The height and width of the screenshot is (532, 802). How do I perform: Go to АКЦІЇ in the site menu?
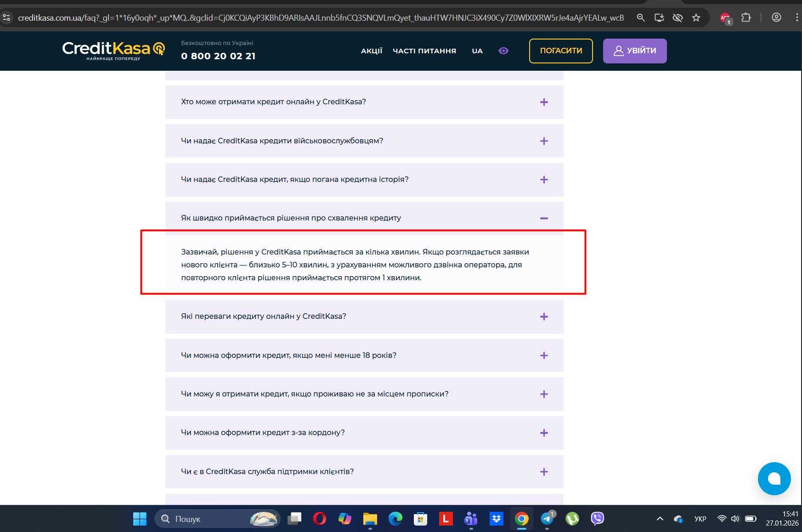pyautogui.click(x=372, y=51)
